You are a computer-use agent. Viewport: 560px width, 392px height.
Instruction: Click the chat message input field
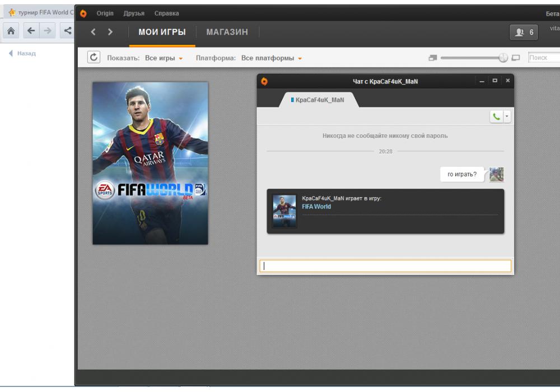(385, 267)
